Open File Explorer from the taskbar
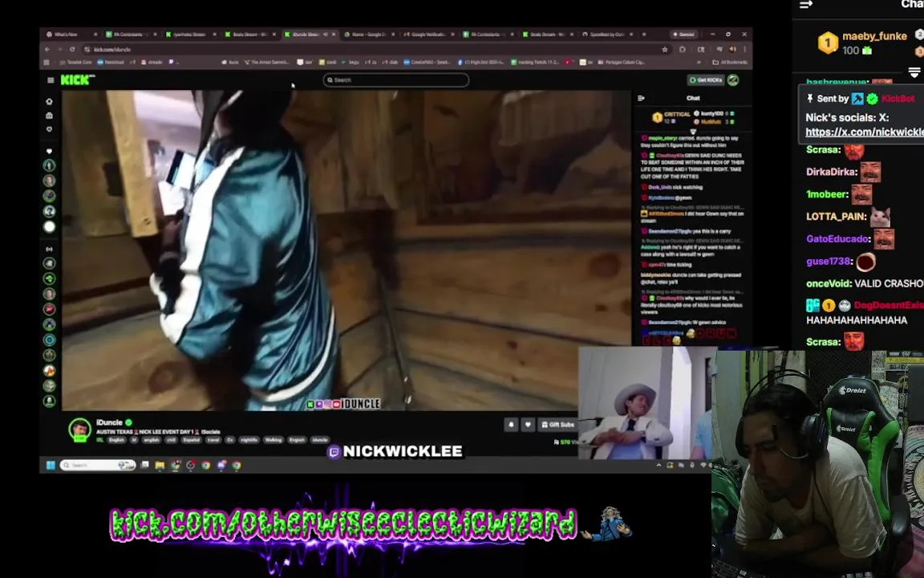 coord(160,466)
